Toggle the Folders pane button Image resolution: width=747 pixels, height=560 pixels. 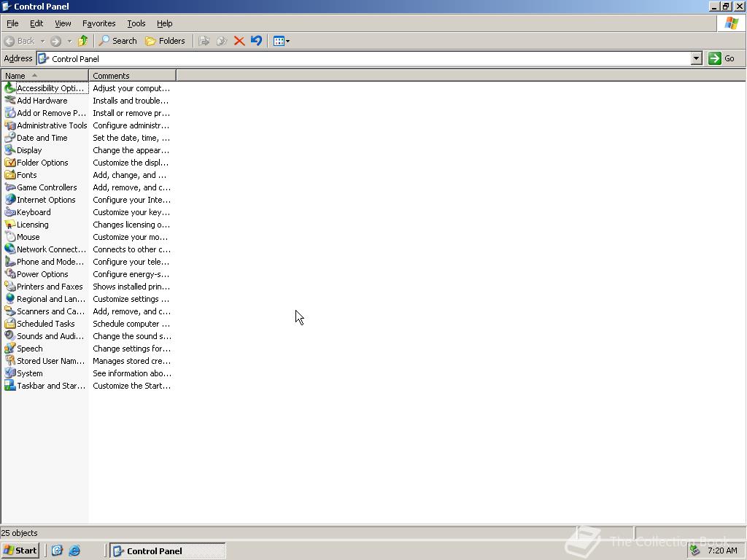point(165,41)
